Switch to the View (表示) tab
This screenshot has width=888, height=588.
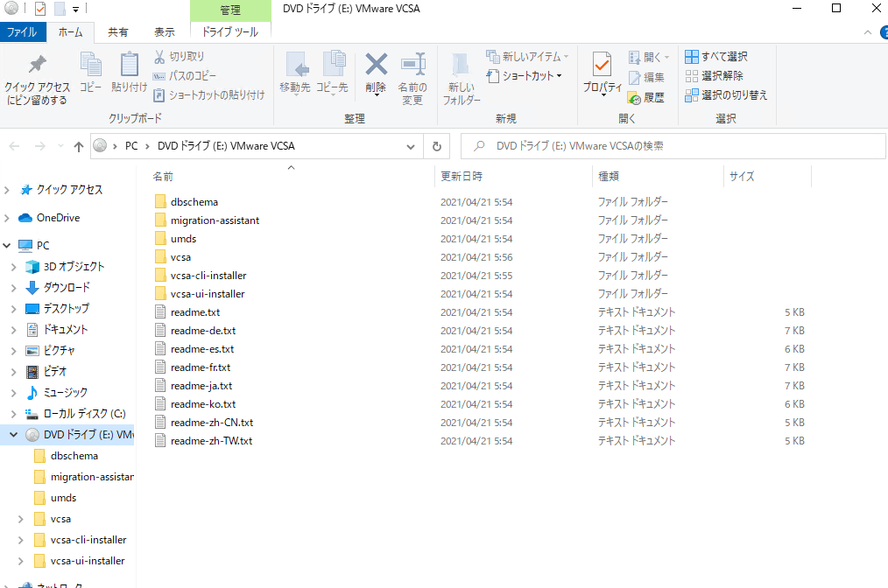(165, 32)
